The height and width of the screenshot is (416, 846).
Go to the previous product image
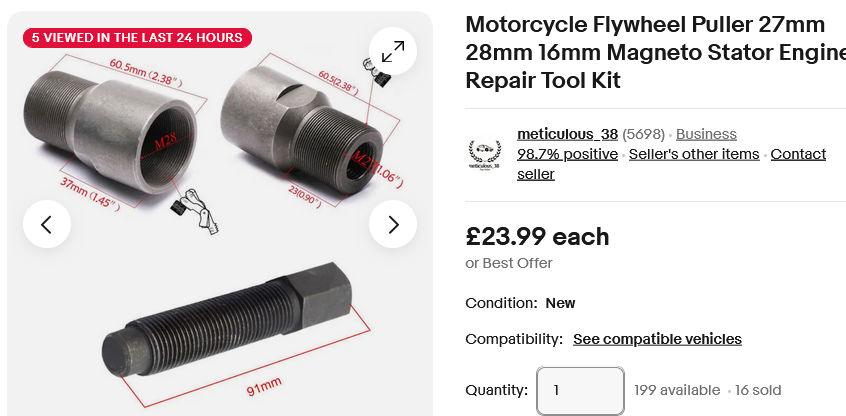pyautogui.click(x=47, y=224)
